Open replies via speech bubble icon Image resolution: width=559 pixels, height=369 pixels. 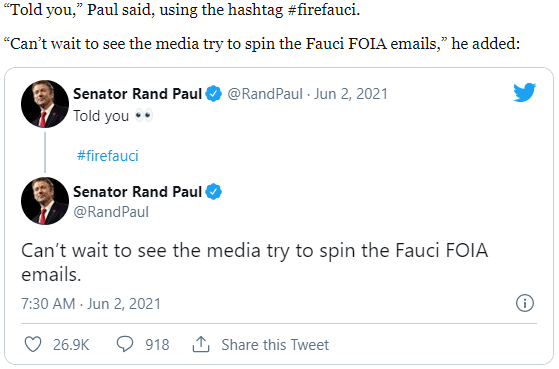[x=125, y=344]
